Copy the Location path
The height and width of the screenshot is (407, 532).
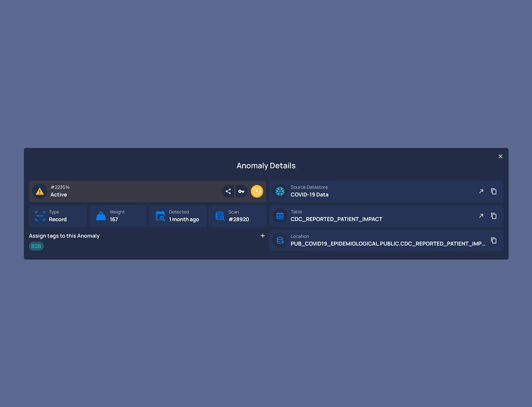494,240
